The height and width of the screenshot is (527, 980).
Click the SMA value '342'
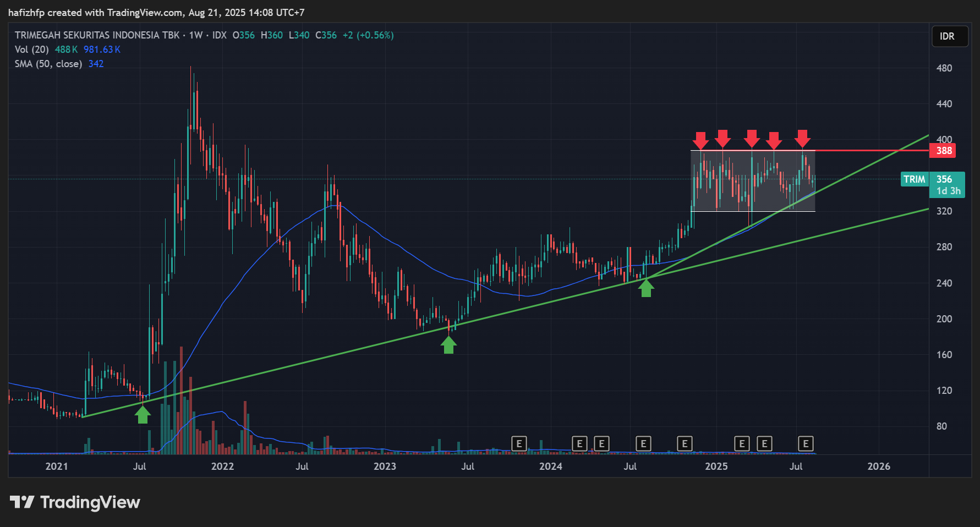96,64
